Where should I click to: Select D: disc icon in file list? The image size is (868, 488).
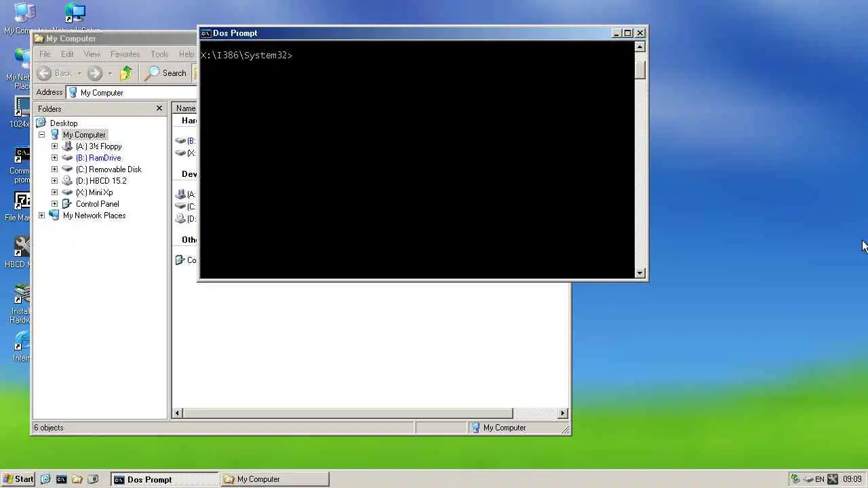[180, 219]
